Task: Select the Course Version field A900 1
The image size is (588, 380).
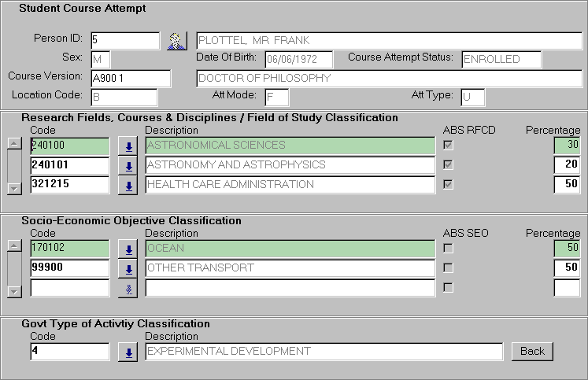Action: 130,78
